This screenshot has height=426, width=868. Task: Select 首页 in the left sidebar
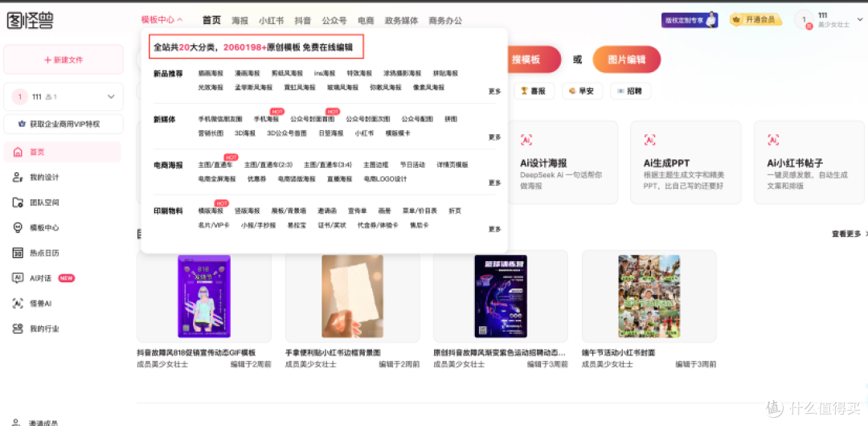tap(62, 152)
